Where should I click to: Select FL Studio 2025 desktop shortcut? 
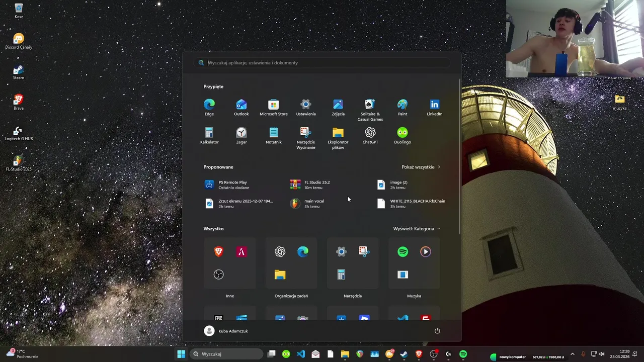click(x=19, y=163)
